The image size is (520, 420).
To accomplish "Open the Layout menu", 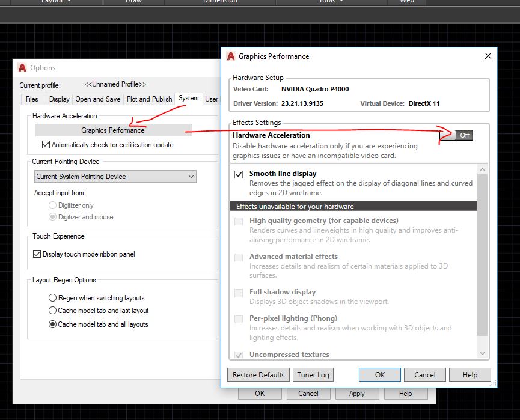I will click(x=52, y=2).
